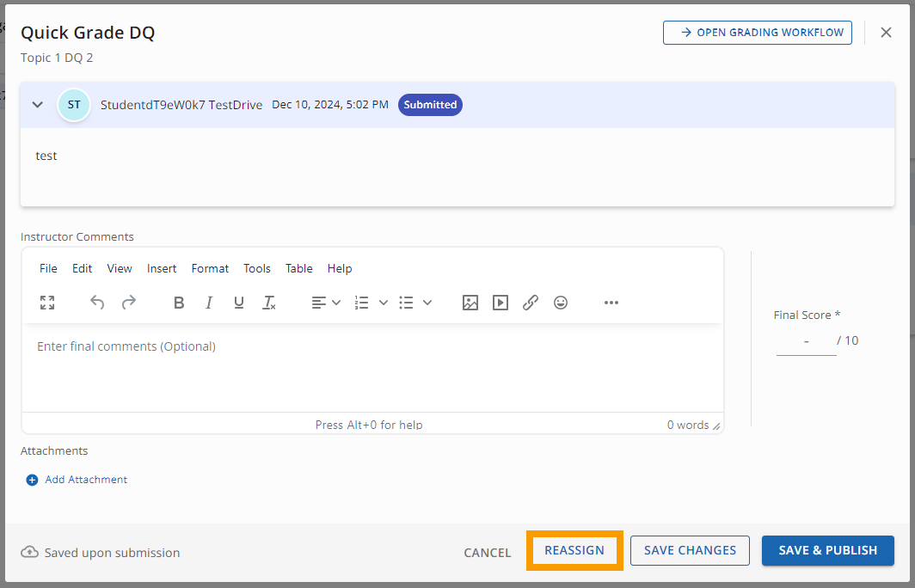This screenshot has width=915, height=588.
Task: Collapse the student submission panel
Action: tap(37, 105)
